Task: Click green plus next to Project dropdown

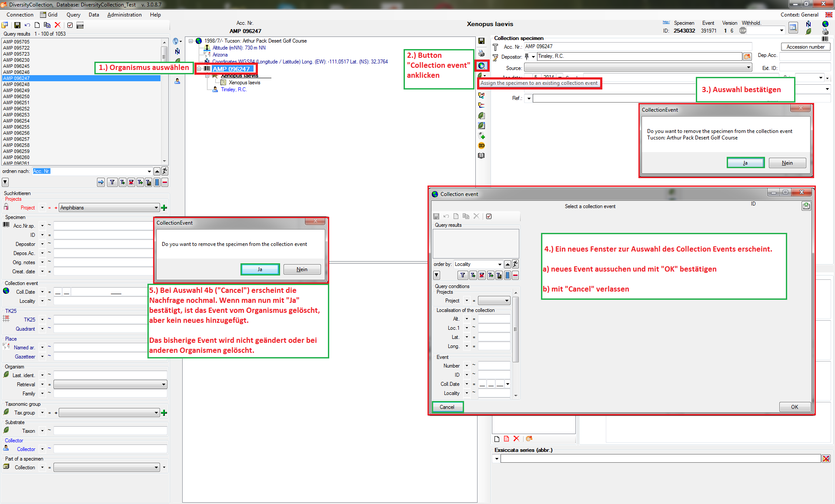Action: 164,208
